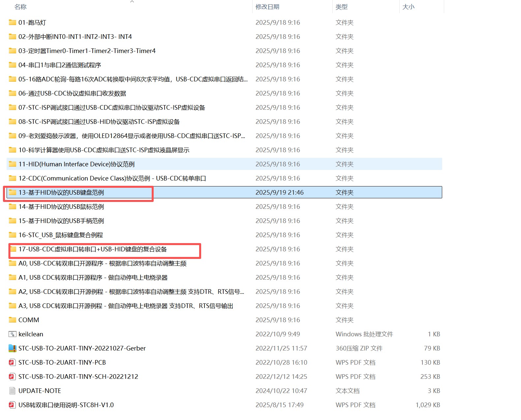Select the name 11-HID(Human Interface Device)协议范例
521x420 pixels.
[x=77, y=164]
